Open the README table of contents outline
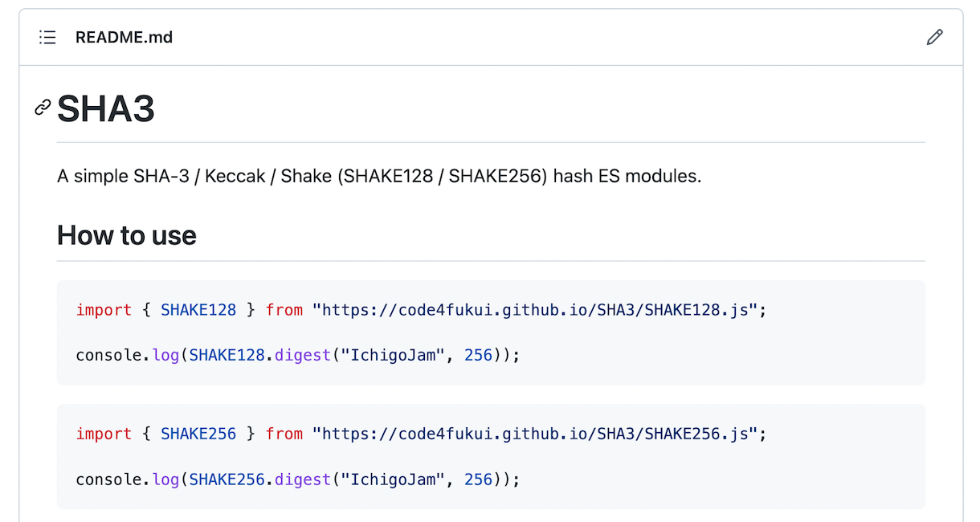 [47, 37]
